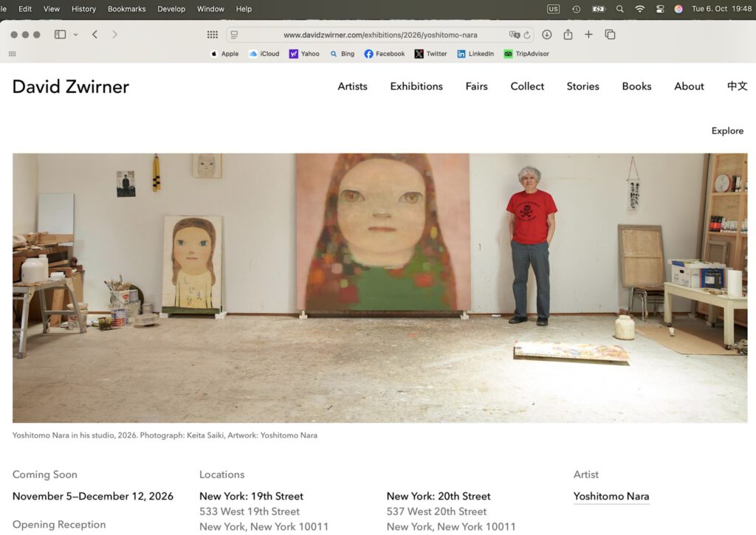
Task: Go to the Artists page
Action: (x=352, y=86)
